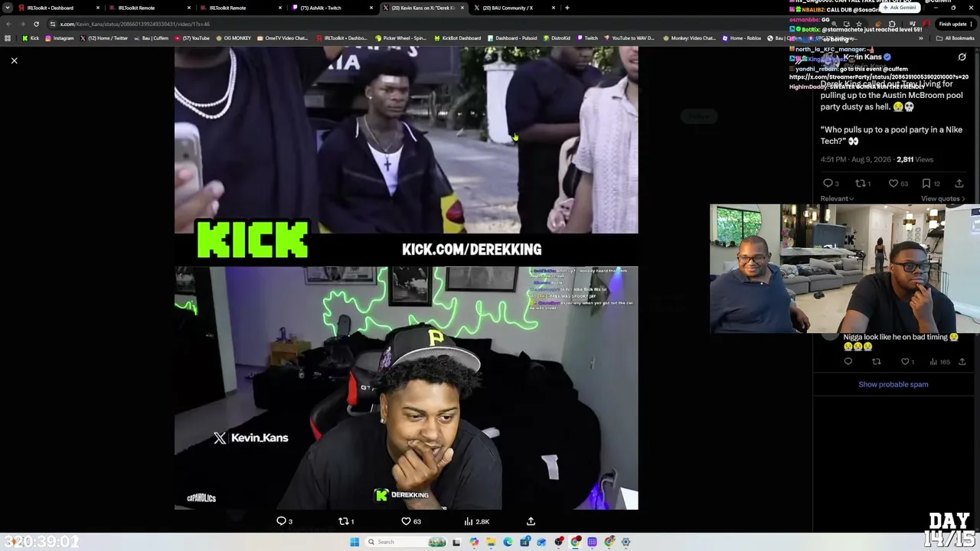Open the DistroKid bookmark

(x=556, y=38)
